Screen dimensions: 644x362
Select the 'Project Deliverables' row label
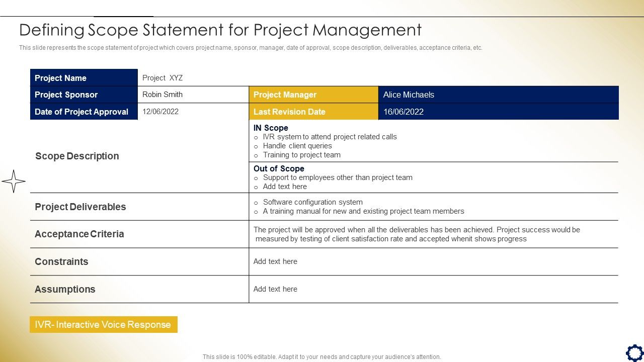coord(80,207)
